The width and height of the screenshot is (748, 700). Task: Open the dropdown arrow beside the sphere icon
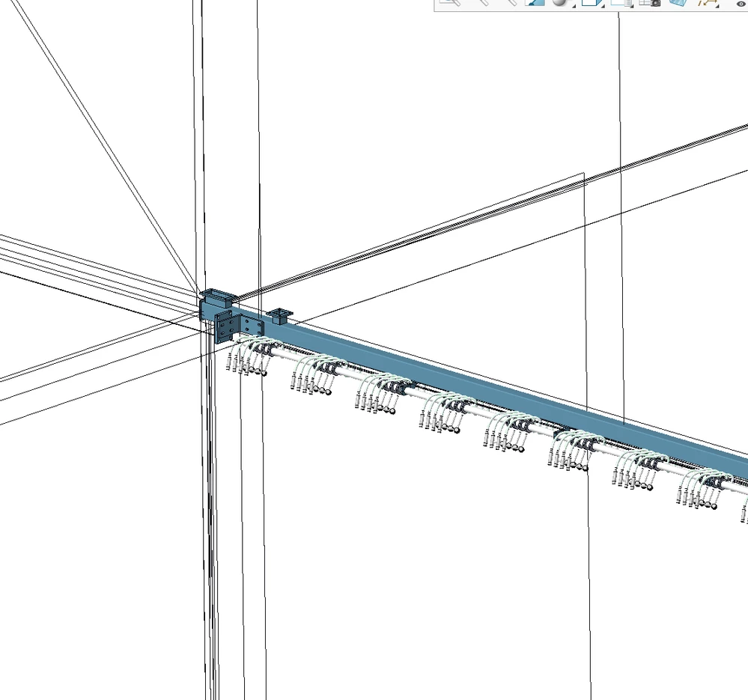click(x=574, y=6)
